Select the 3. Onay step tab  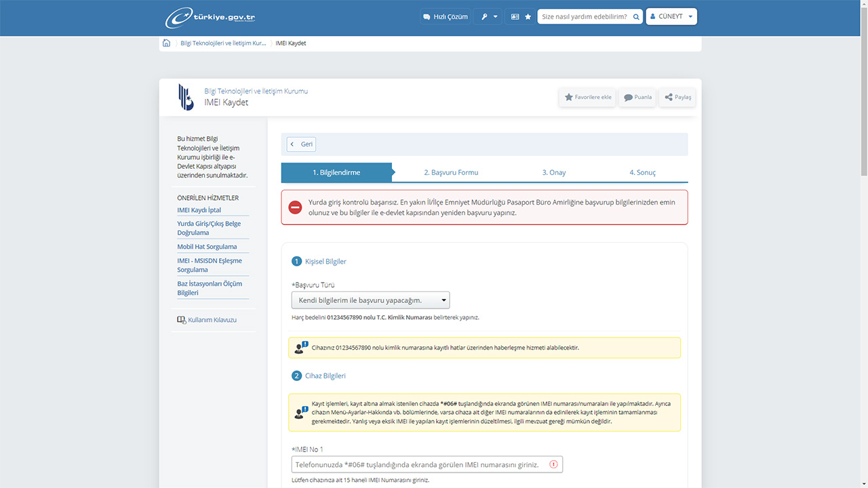click(x=553, y=173)
